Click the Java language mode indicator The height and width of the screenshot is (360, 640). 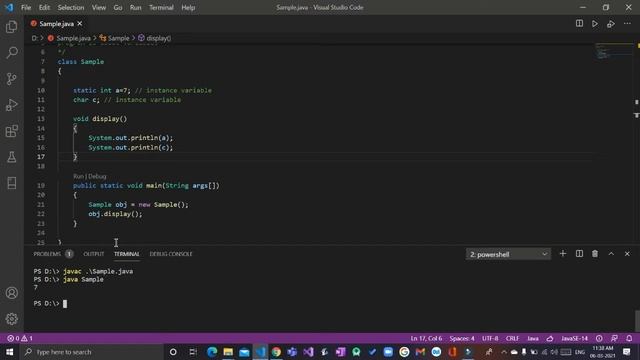533,338
